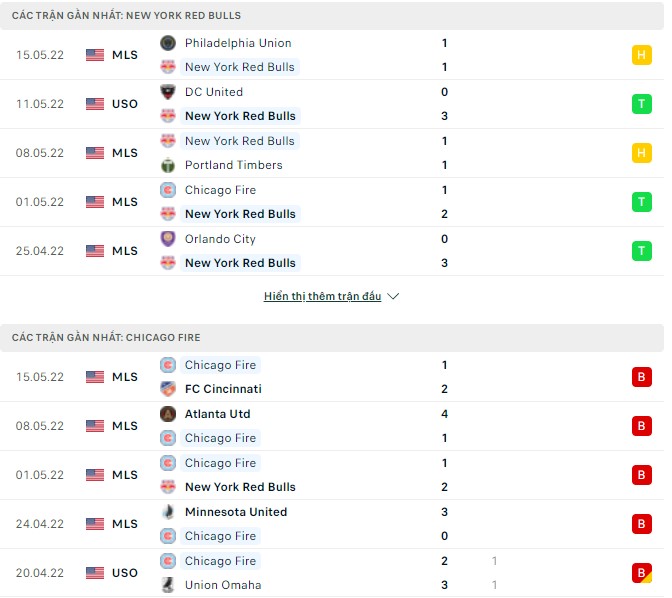Click the red B badge for the FC Cincinnati match
Image resolution: width=672 pixels, height=598 pixels.
(641, 377)
